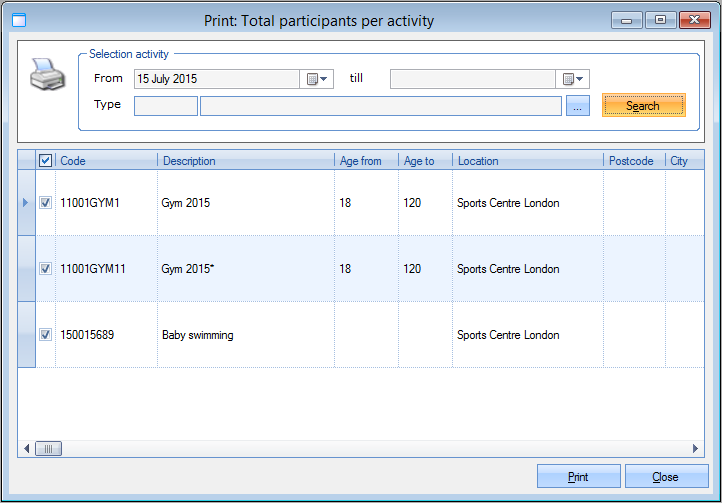Click the ellipsis browse button for Type
The image size is (722, 503).
click(x=577, y=106)
